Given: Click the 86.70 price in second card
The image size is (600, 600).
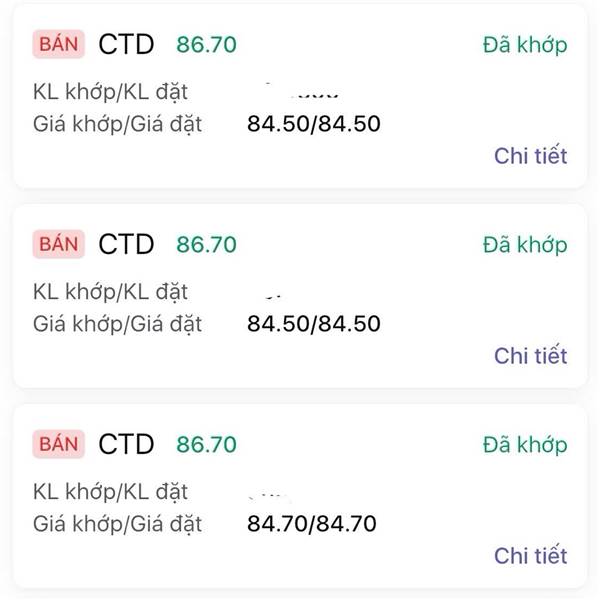Looking at the screenshot, I should [206, 245].
